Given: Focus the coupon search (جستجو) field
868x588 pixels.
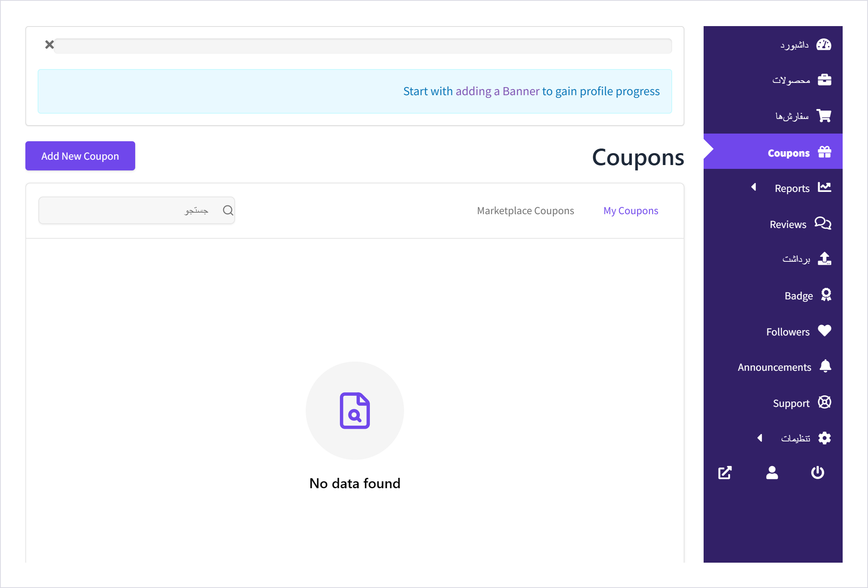Looking at the screenshot, I should tap(137, 210).
